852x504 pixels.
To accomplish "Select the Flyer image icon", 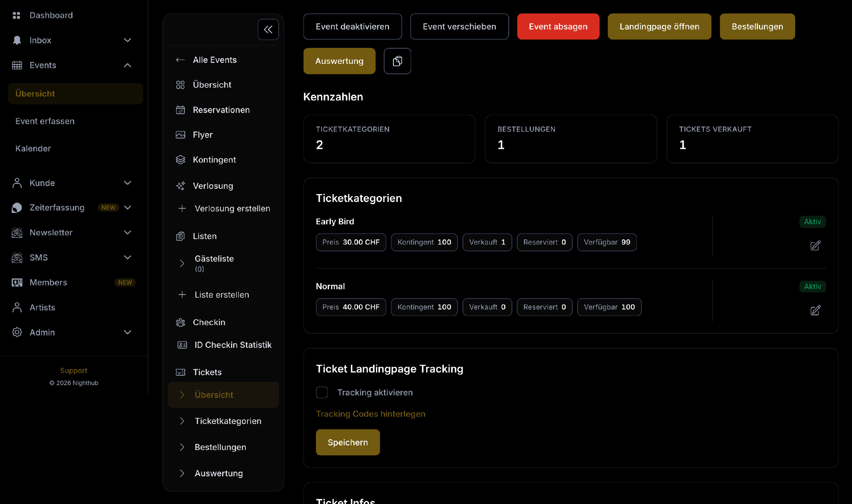I will click(181, 135).
